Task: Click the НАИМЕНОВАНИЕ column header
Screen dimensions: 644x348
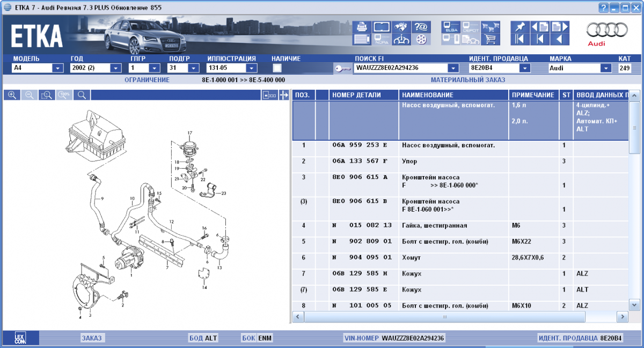Action: click(453, 95)
